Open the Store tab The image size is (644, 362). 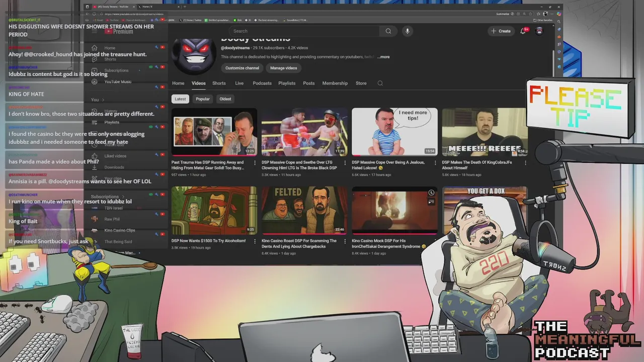pyautogui.click(x=361, y=83)
